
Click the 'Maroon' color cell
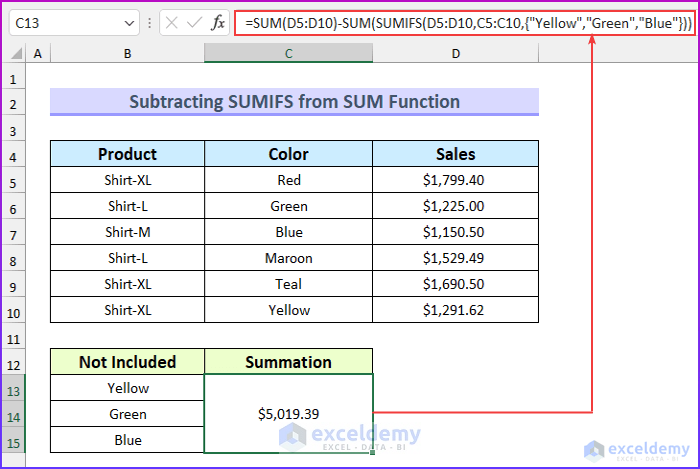288,258
